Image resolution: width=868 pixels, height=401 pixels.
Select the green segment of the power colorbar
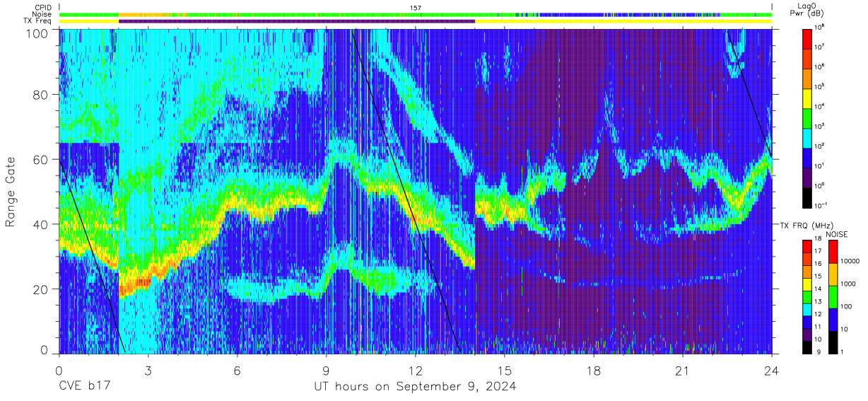(x=807, y=118)
